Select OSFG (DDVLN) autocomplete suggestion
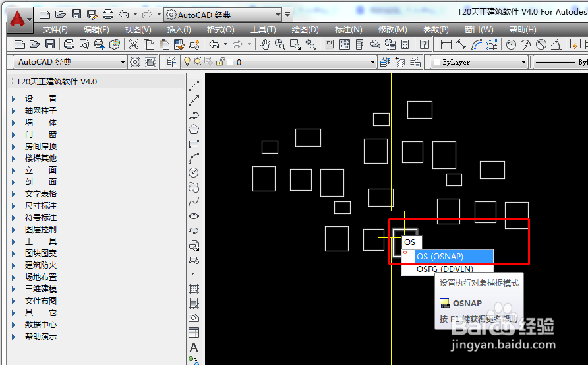588x365 pixels. click(448, 269)
